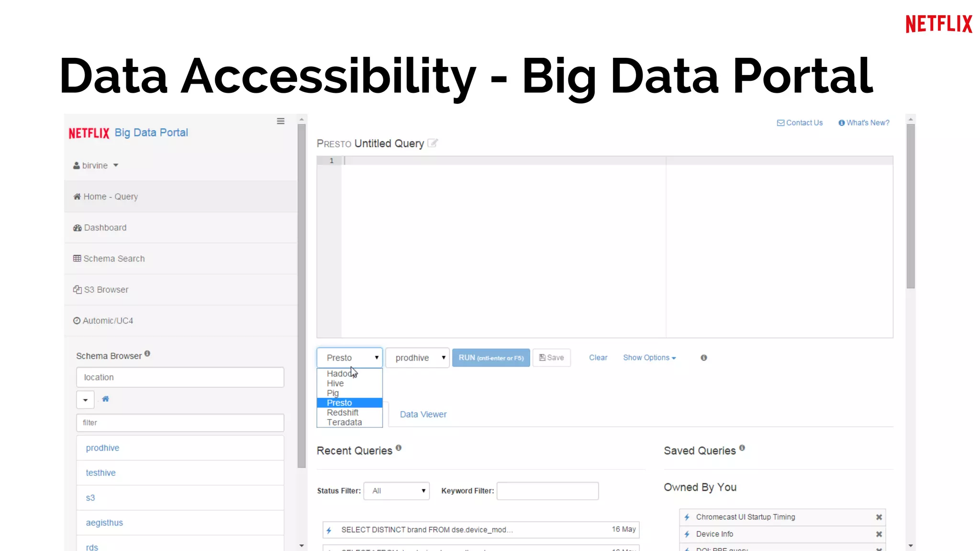This screenshot has height=551, width=980.
Task: Click inside the query editor line 1
Action: [617, 161]
